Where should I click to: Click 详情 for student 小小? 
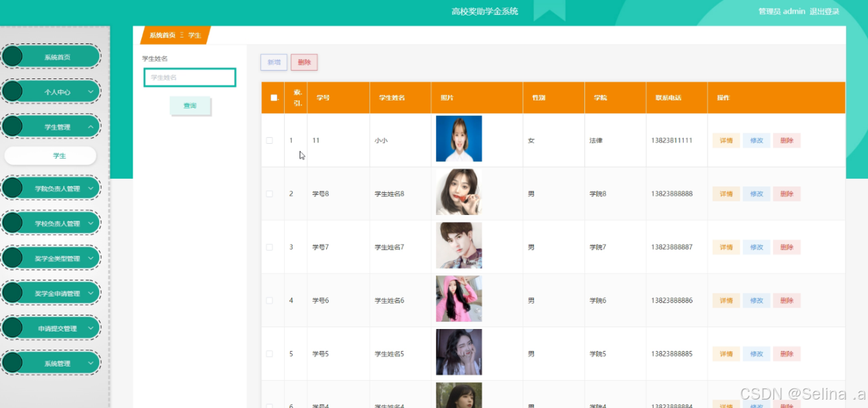pyautogui.click(x=726, y=141)
